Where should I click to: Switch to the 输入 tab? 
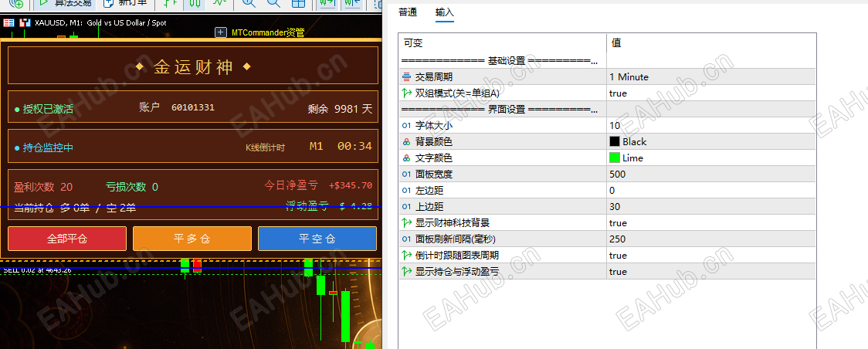[445, 12]
